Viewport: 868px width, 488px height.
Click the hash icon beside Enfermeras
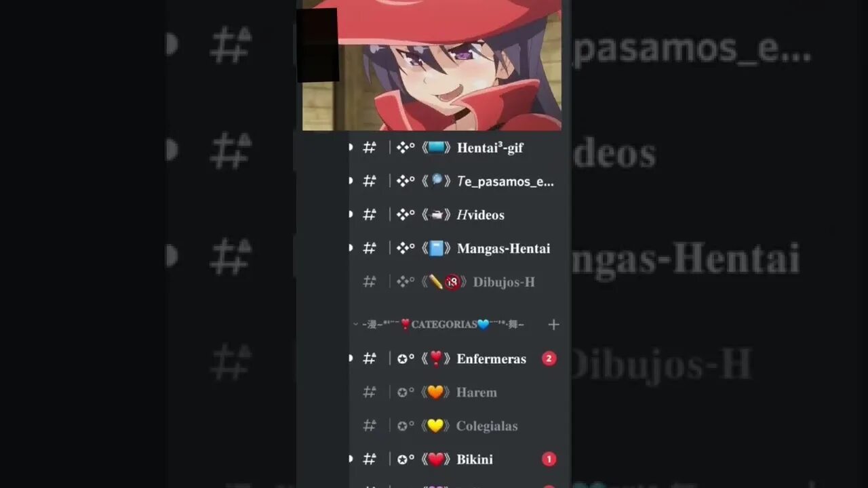[370, 359]
